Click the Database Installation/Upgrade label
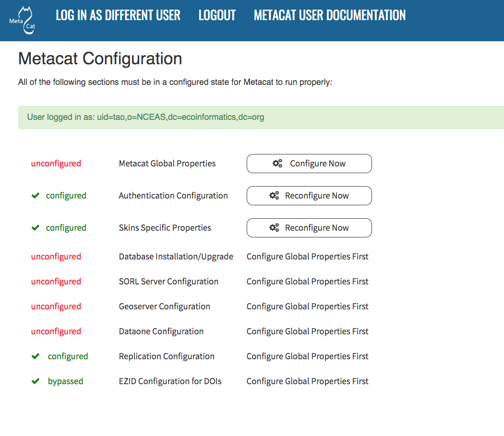Screen dimensions: 504x436 point(176,257)
